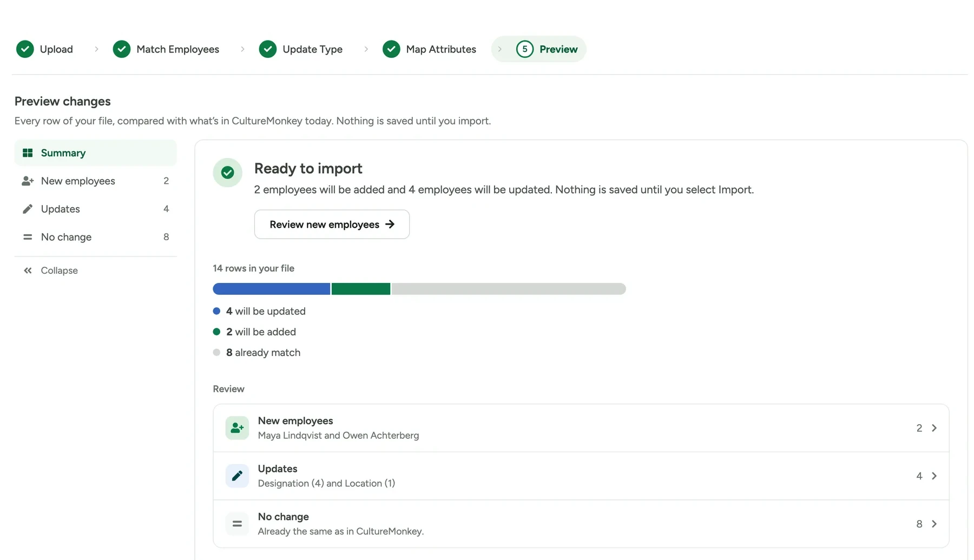Image resolution: width=974 pixels, height=560 pixels.
Task: Click the Updates pencil icon in Review list
Action: coord(237,476)
